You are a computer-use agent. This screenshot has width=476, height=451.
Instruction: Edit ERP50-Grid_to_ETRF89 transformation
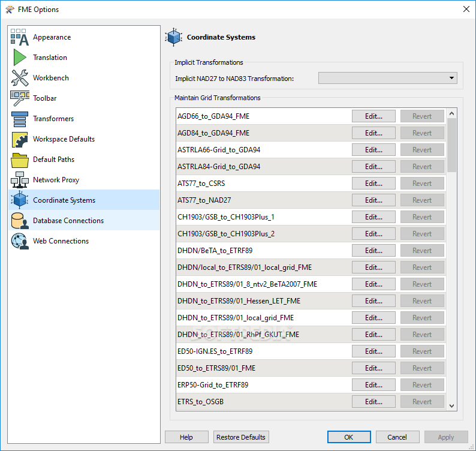373,385
